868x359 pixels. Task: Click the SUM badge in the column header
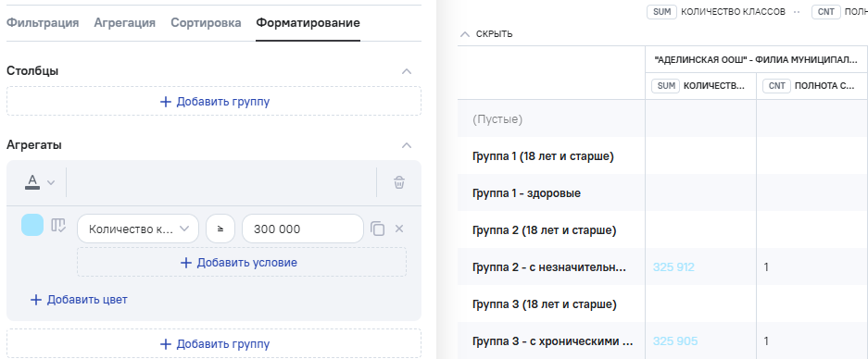[x=665, y=86]
